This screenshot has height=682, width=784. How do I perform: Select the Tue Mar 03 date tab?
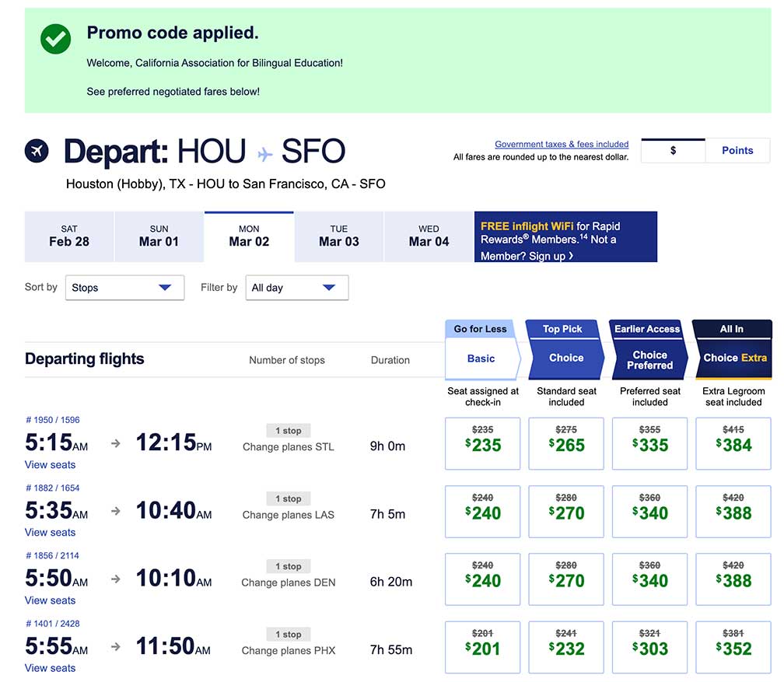coord(338,236)
